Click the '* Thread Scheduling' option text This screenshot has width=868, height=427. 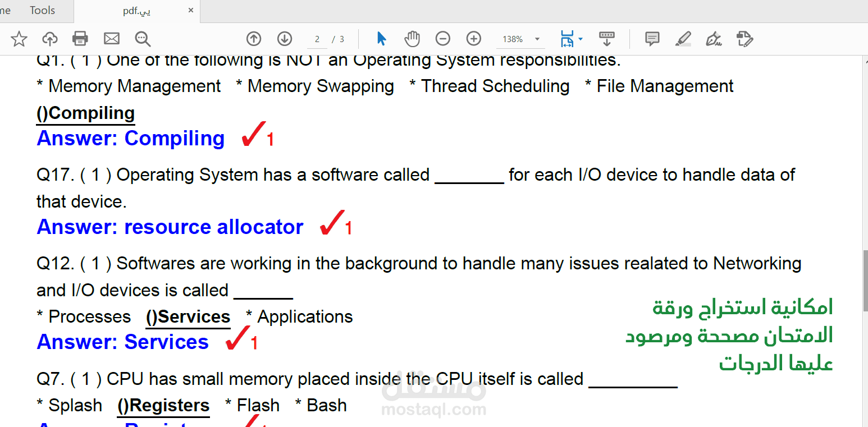point(489,86)
